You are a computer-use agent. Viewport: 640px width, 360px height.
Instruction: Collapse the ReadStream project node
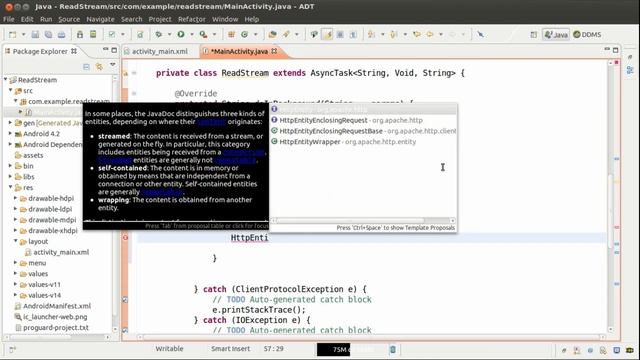click(6, 80)
